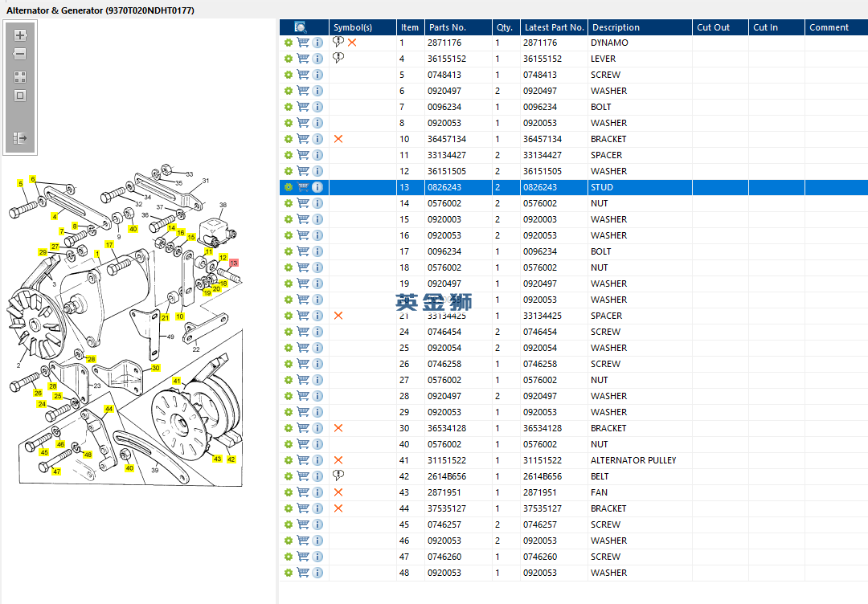Click callout 41 on the diagram
This screenshot has height=604, width=868.
click(177, 381)
